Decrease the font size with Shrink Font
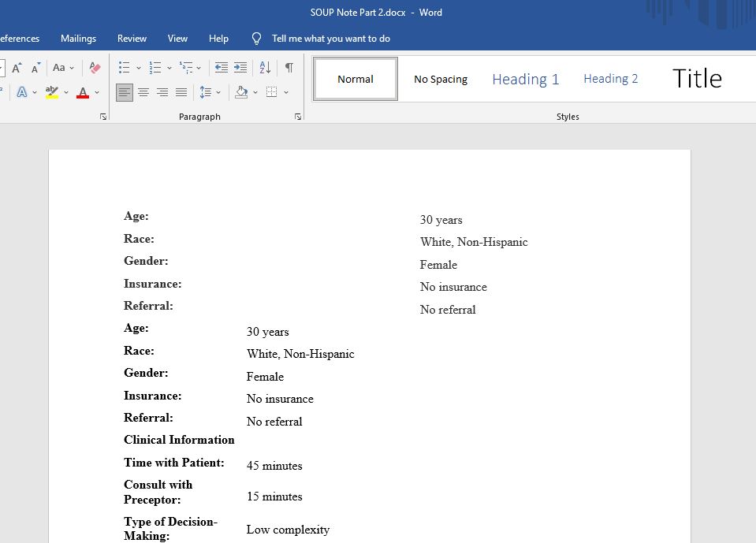The width and height of the screenshot is (756, 543). click(x=35, y=68)
